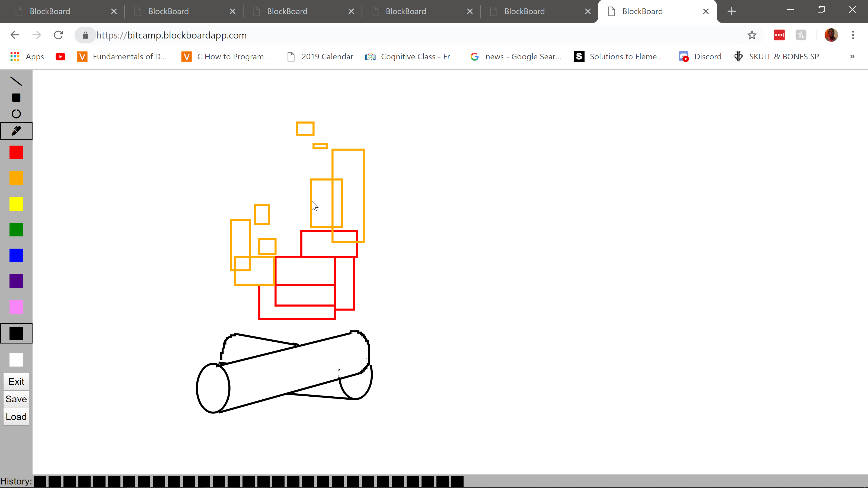This screenshot has height=488, width=868.
Task: Select the Line drawing tool
Action: point(16,81)
